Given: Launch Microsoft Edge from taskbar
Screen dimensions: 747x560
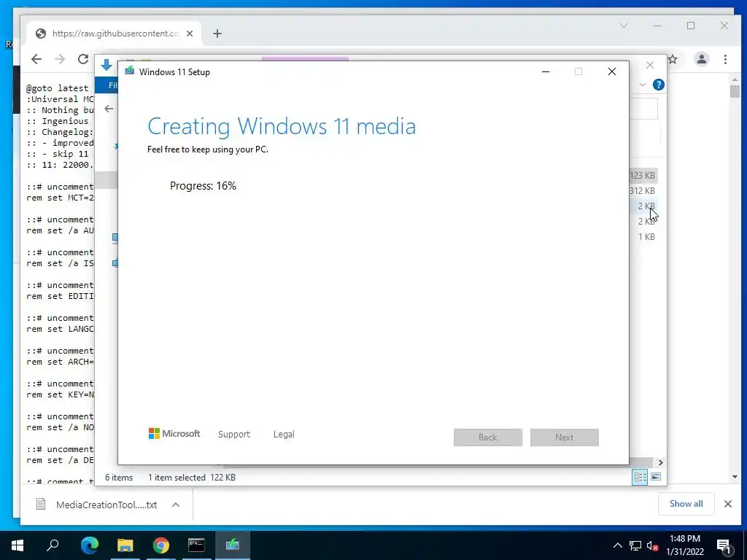Looking at the screenshot, I should point(90,545).
